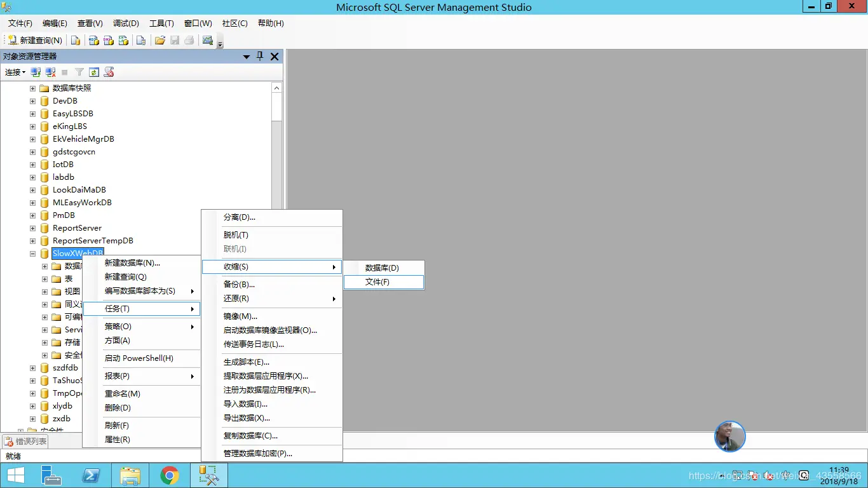
Task: Expand the ReportServer database node
Action: 33,228
